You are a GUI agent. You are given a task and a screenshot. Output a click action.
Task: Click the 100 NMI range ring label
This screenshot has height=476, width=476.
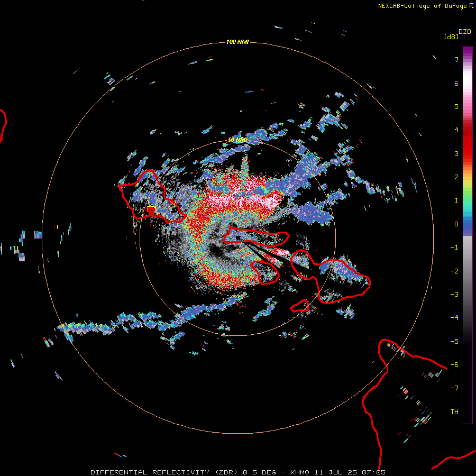click(237, 42)
